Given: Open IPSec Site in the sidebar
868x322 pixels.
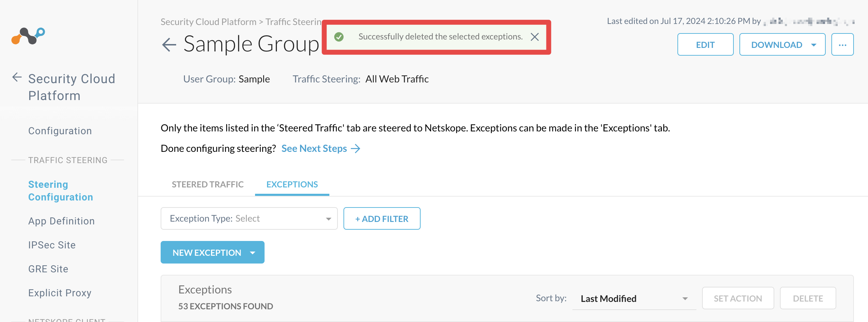Looking at the screenshot, I should (x=52, y=245).
